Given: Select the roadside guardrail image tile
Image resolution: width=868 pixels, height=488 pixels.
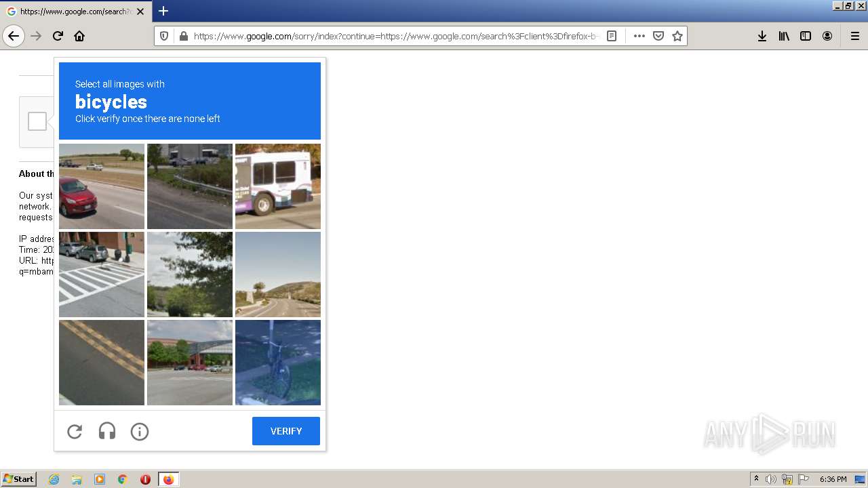Looking at the screenshot, I should 190,186.
